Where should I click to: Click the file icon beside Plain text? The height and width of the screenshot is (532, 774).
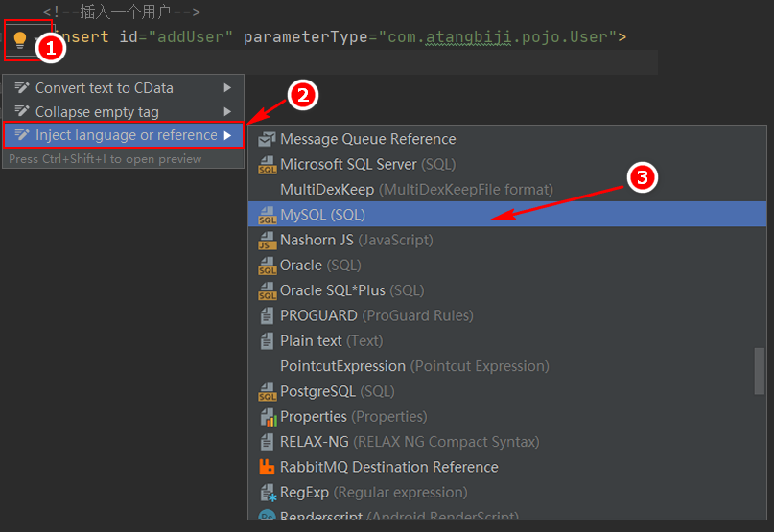coord(267,341)
